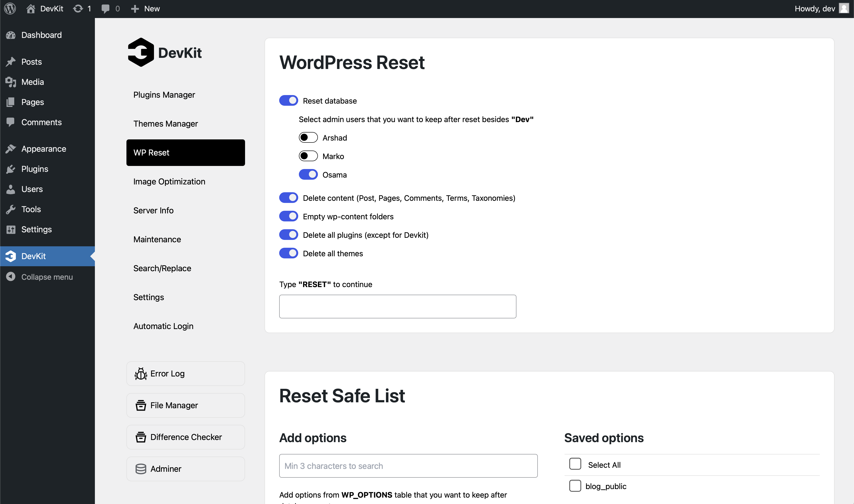
Task: Enable keeping the Arshad admin user
Action: [308, 137]
